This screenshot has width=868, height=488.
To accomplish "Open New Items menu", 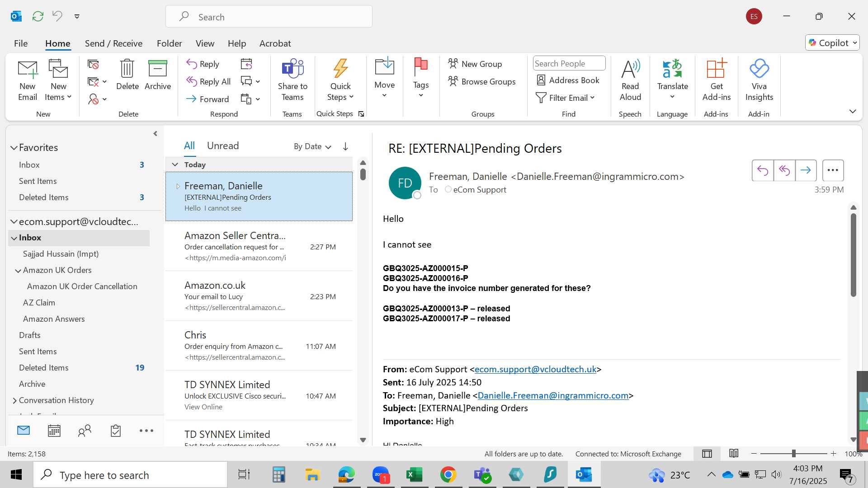I will 58,80.
